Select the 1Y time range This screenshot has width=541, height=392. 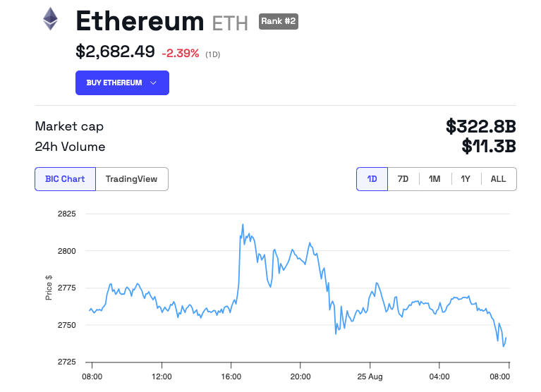(466, 179)
